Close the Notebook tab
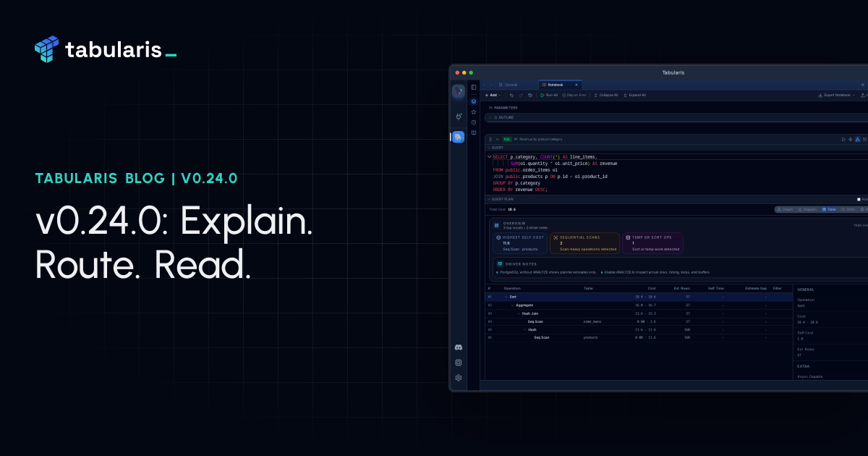Image resolution: width=868 pixels, height=456 pixels. pyautogui.click(x=576, y=85)
